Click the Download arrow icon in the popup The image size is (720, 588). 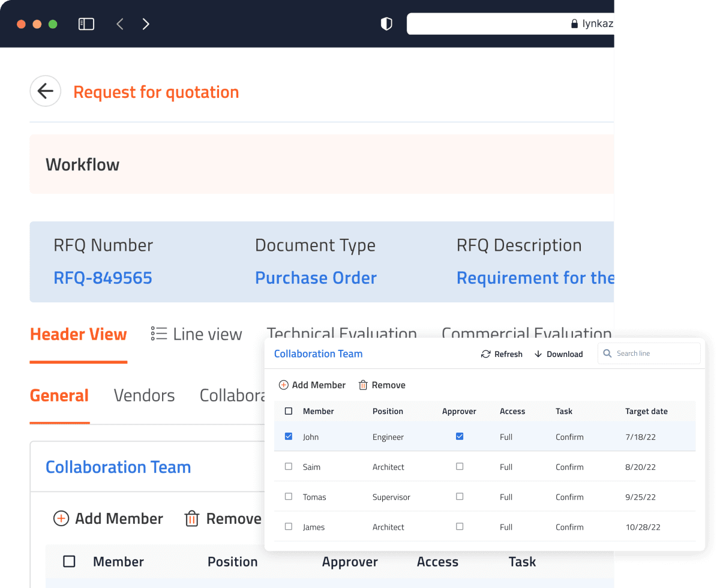pos(538,354)
